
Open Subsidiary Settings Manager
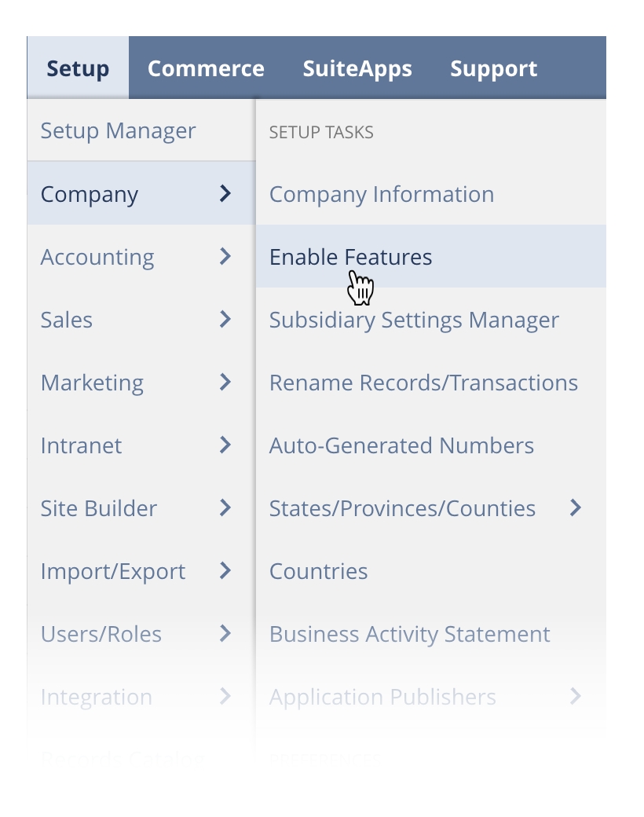coord(414,320)
